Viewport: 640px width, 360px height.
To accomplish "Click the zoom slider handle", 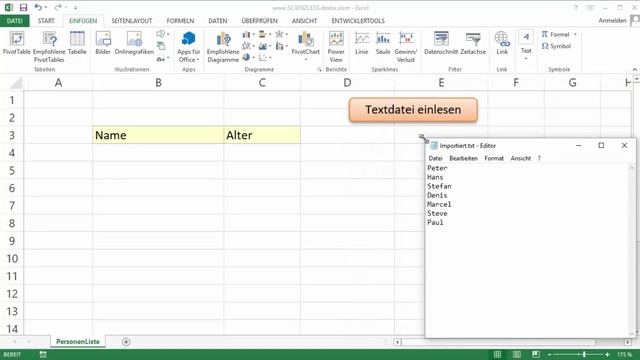I will click(x=584, y=355).
